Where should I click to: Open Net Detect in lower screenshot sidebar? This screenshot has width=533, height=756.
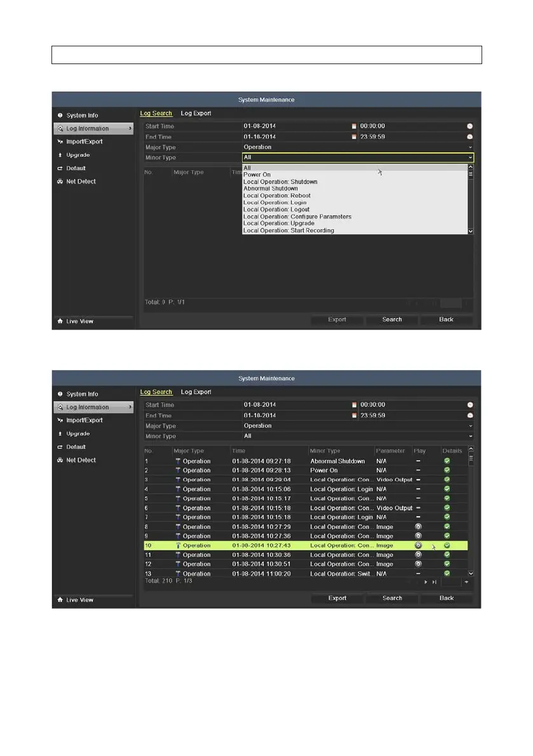[x=81, y=460]
